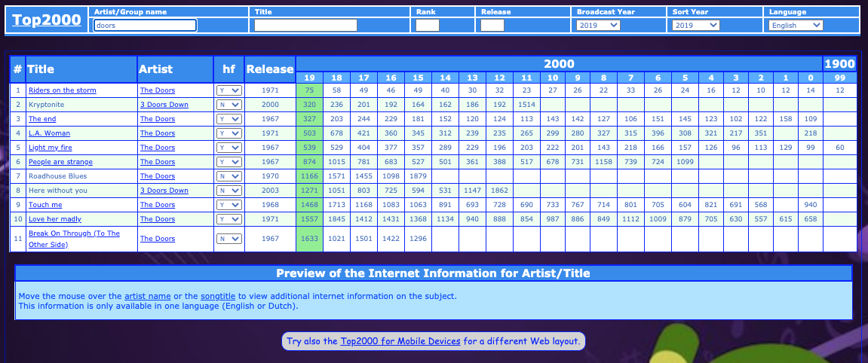Open the Love her madly song link
This screenshot has height=363, width=868.
(x=54, y=219)
